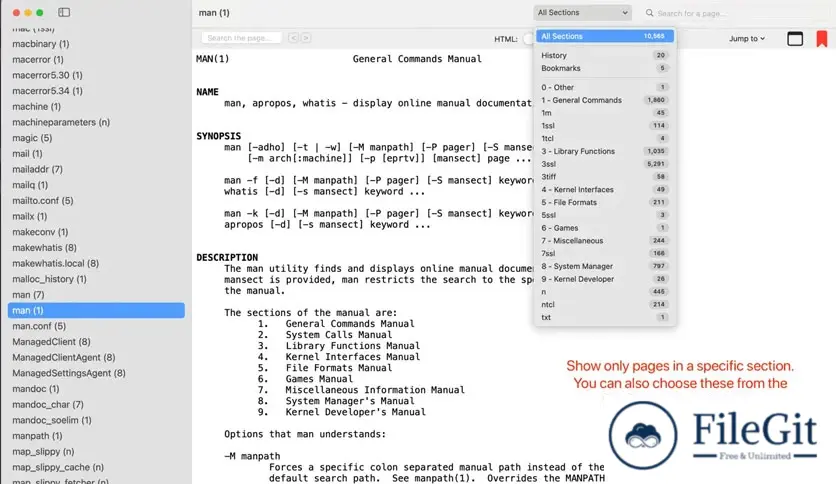The image size is (836, 484).
Task: Select 7 - Miscellaneous section
Action: coord(605,241)
